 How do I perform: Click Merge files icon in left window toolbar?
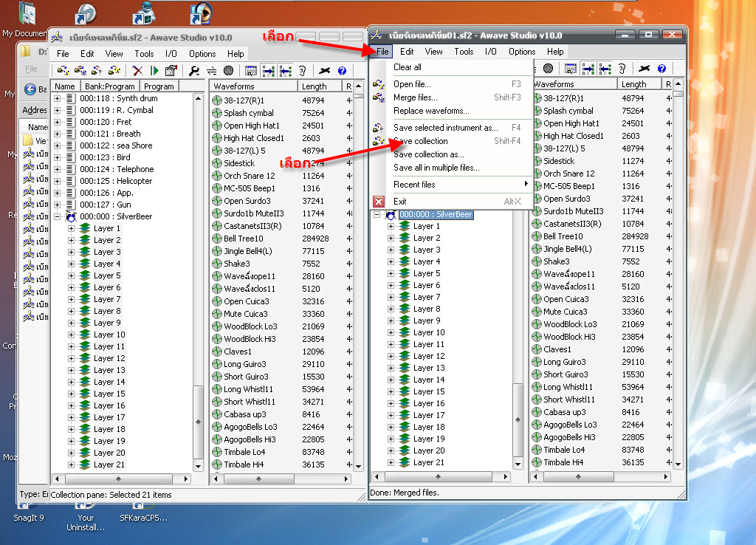tap(80, 70)
